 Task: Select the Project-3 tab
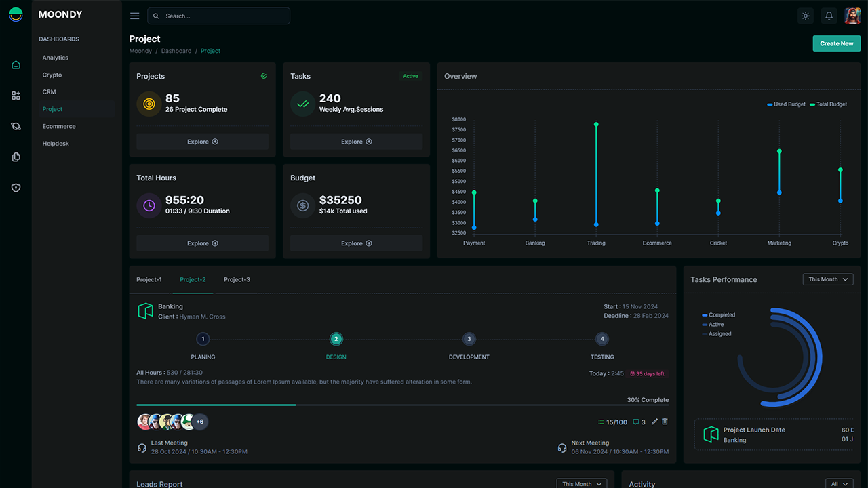pos(237,279)
